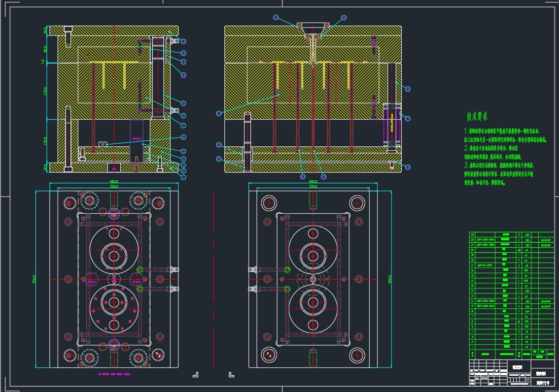Select balloon number 7 in front section view
Screen dimensions: 559x392
pyautogui.click(x=183, y=125)
